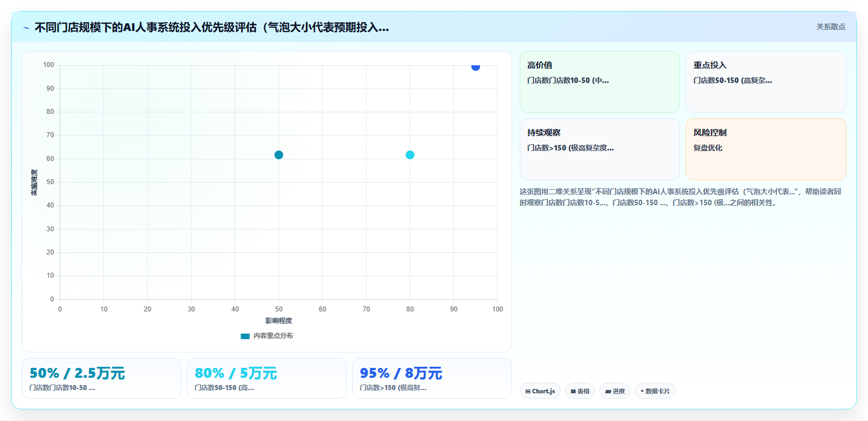Click the 95% / 8万元 stat card
Screen dimensions: 868x421
(x=432, y=378)
